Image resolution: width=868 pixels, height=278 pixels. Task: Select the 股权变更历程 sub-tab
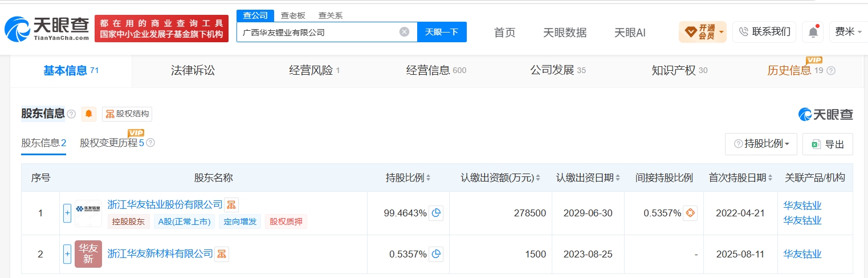point(112,143)
